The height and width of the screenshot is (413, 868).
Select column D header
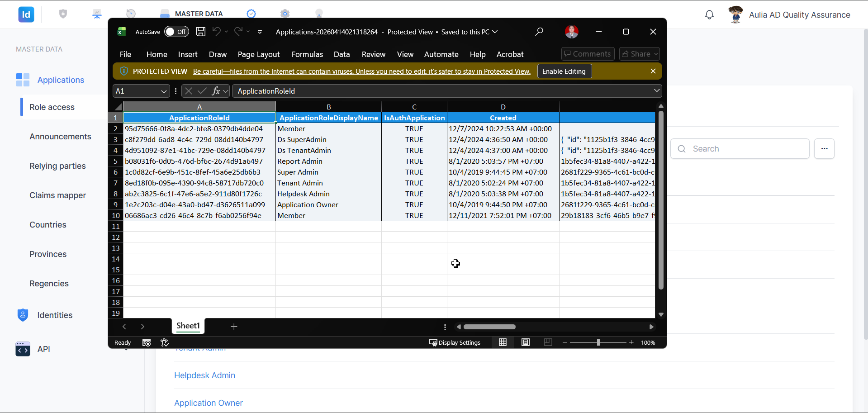[503, 107]
